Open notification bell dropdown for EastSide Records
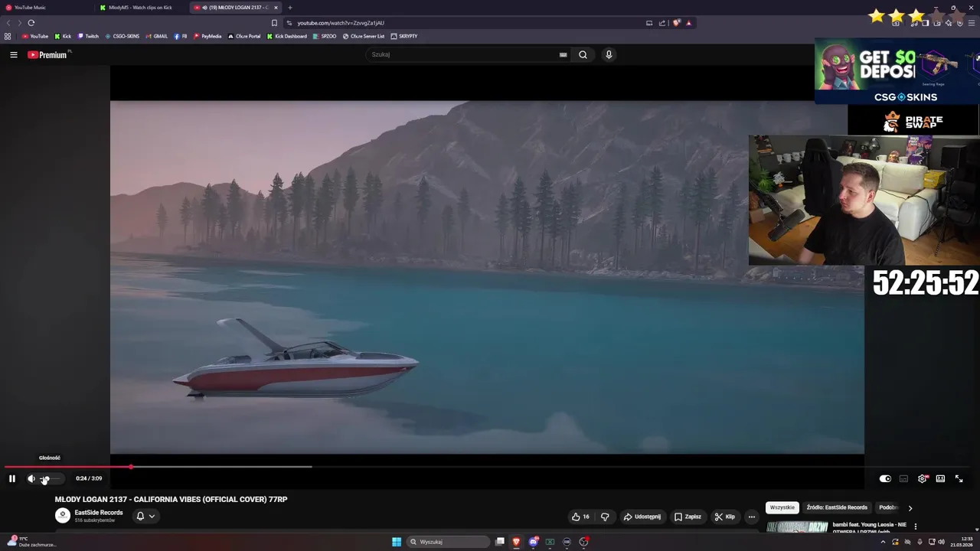 coord(145,516)
